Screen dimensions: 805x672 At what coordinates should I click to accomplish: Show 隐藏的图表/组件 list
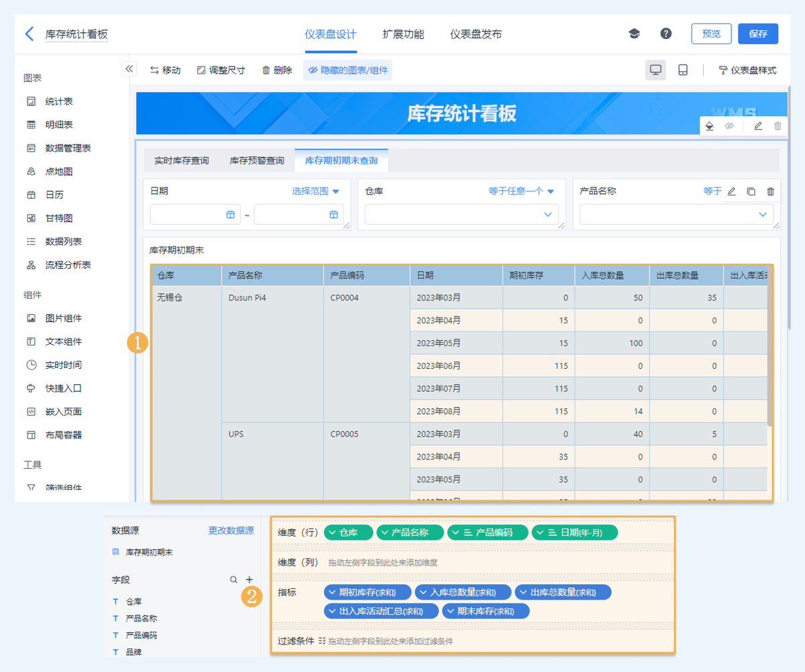point(347,70)
